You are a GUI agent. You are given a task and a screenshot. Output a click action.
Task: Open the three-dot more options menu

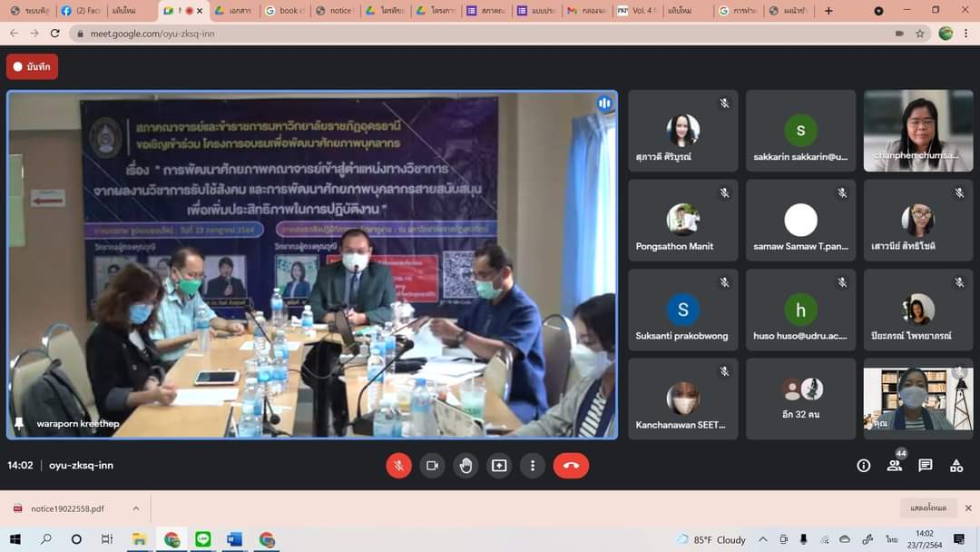pyautogui.click(x=533, y=466)
